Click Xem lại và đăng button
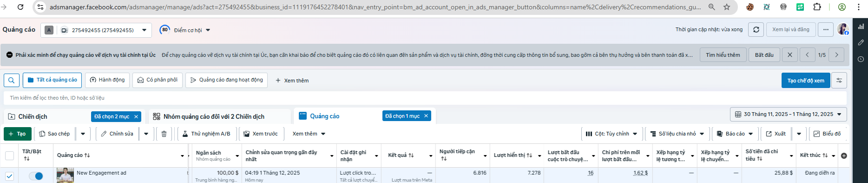 [x=791, y=29]
